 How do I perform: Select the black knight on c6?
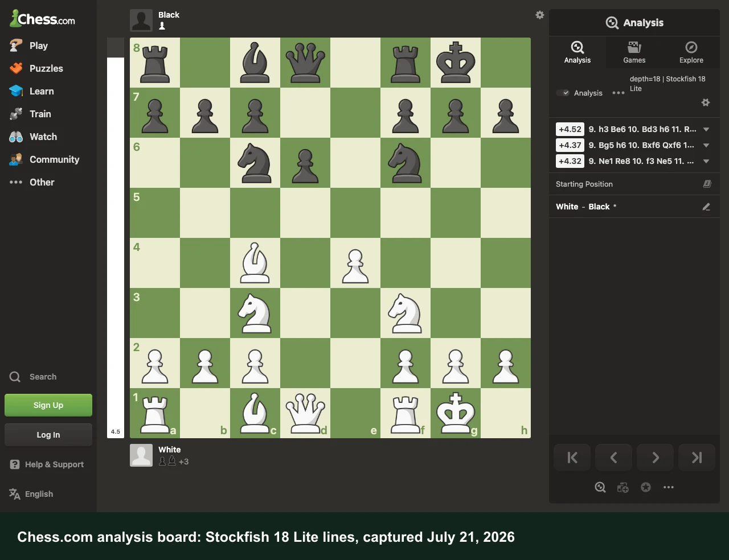coord(255,163)
